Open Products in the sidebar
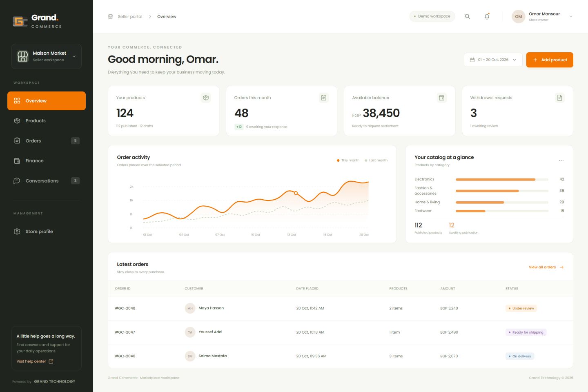The height and width of the screenshot is (392, 588). click(47, 121)
